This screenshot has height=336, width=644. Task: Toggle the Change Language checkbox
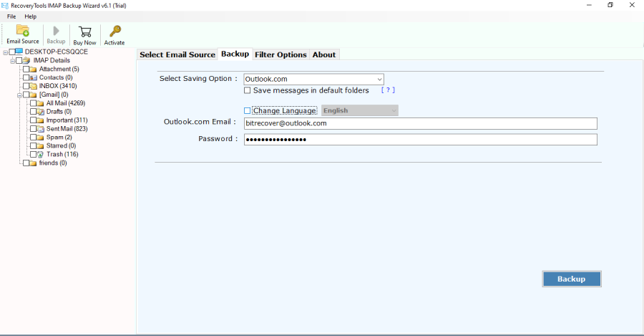click(x=248, y=111)
